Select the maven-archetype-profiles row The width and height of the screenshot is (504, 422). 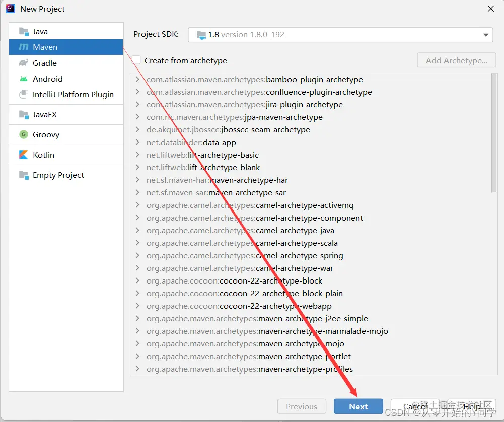click(311, 369)
